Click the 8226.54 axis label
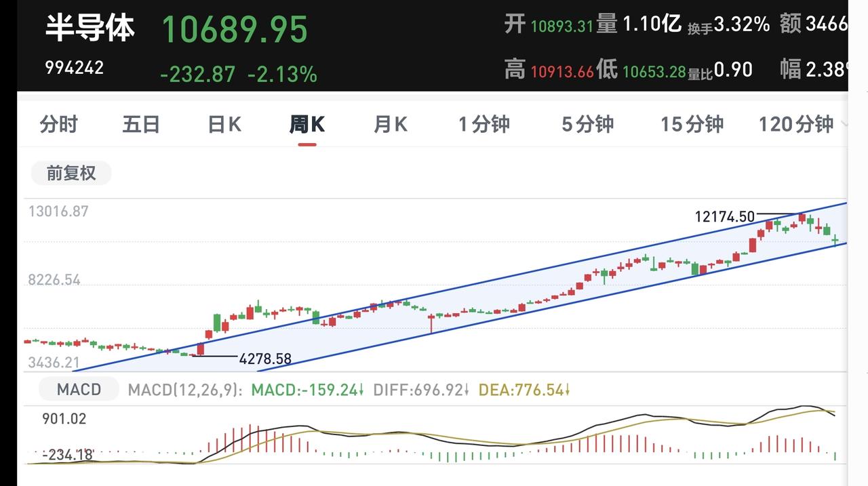This screenshot has height=486, width=868. tap(54, 280)
